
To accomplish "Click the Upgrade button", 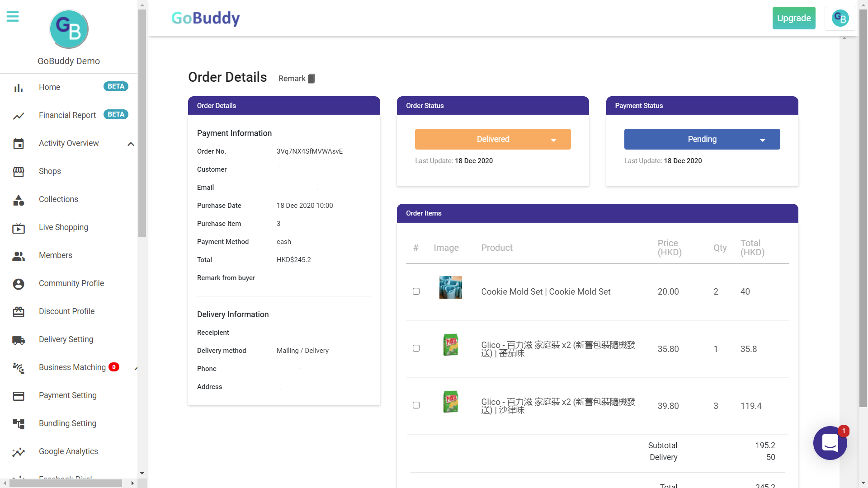I will coord(793,18).
